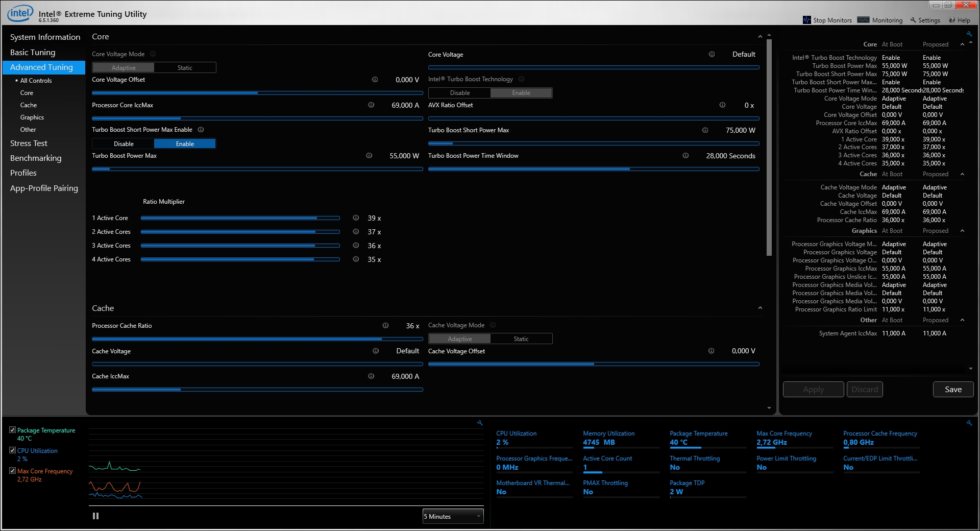Show info icon for 1 Active Core
Image resolution: width=980 pixels, height=531 pixels.
coord(356,218)
